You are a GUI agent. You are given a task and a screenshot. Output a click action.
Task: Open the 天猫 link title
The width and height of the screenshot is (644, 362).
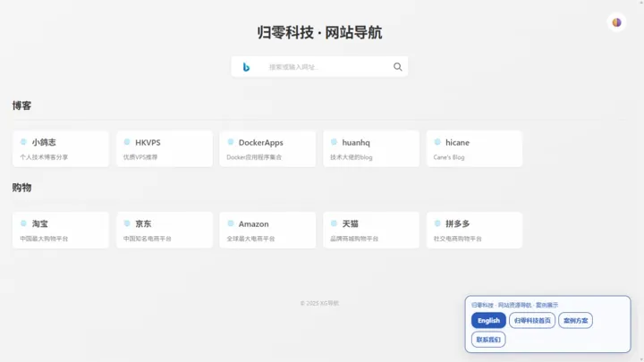coord(351,223)
